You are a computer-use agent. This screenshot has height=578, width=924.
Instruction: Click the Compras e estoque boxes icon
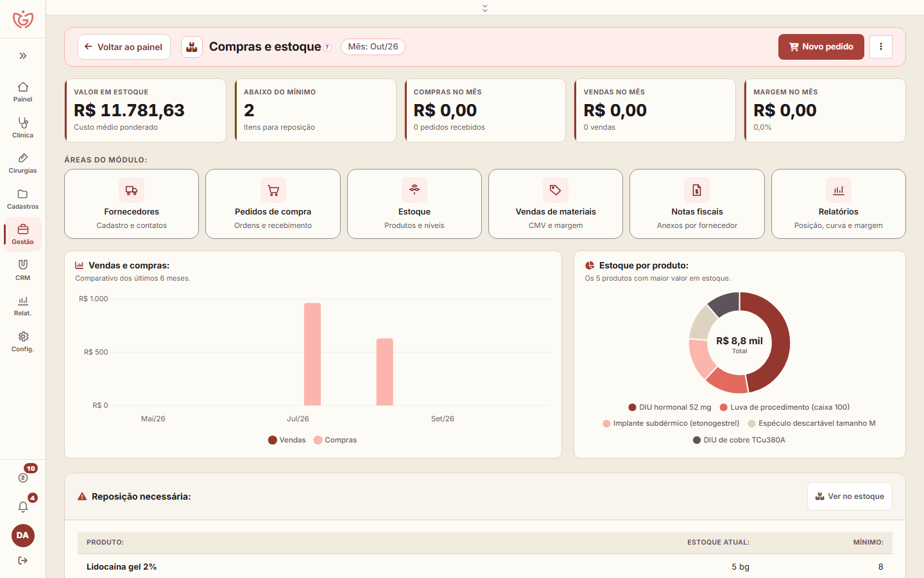pyautogui.click(x=192, y=47)
